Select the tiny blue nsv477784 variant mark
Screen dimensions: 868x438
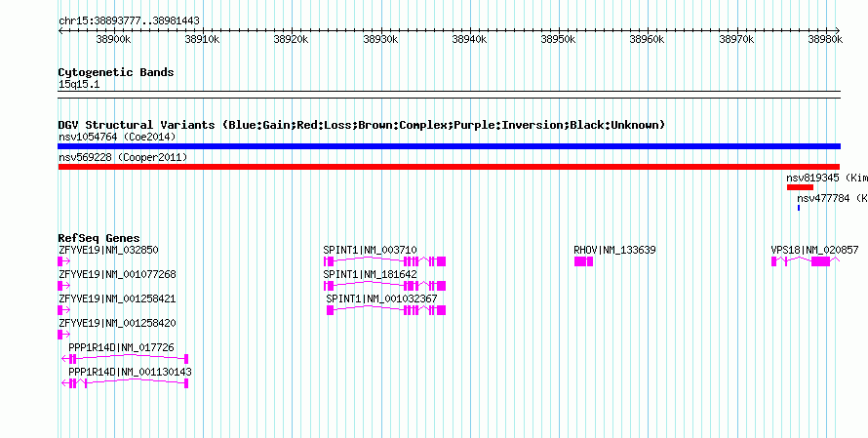[798, 208]
